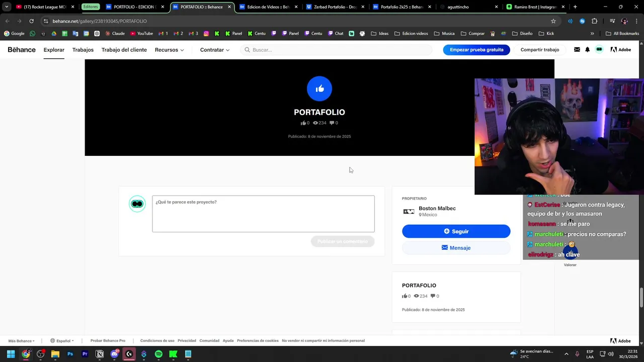Show hidden system tray icons
Viewport: 644px width, 362px height.
(566, 354)
